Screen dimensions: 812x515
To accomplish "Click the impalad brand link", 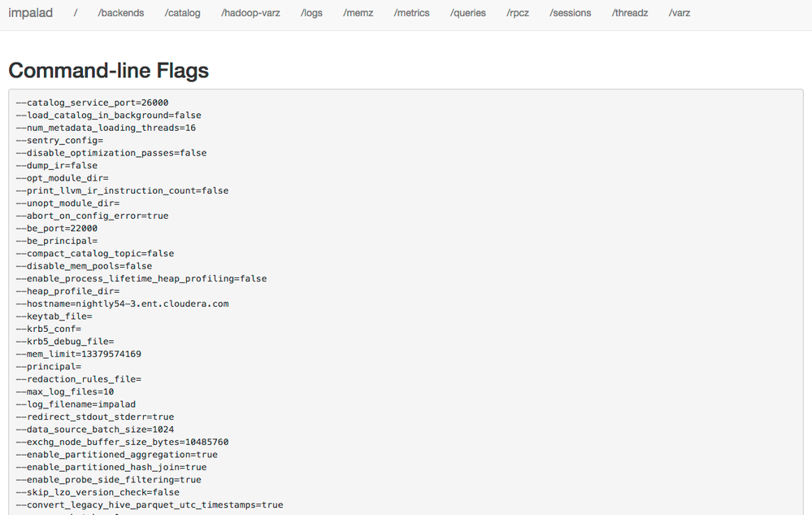I will [x=30, y=13].
